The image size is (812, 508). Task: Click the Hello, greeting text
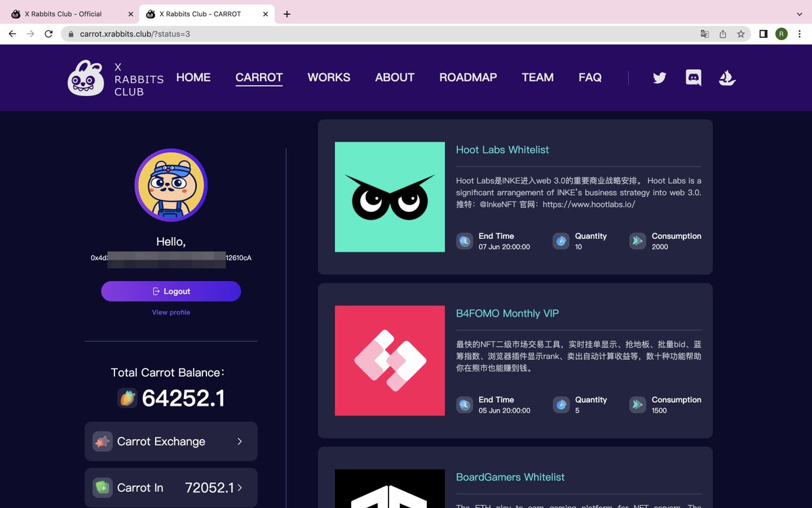[171, 242]
